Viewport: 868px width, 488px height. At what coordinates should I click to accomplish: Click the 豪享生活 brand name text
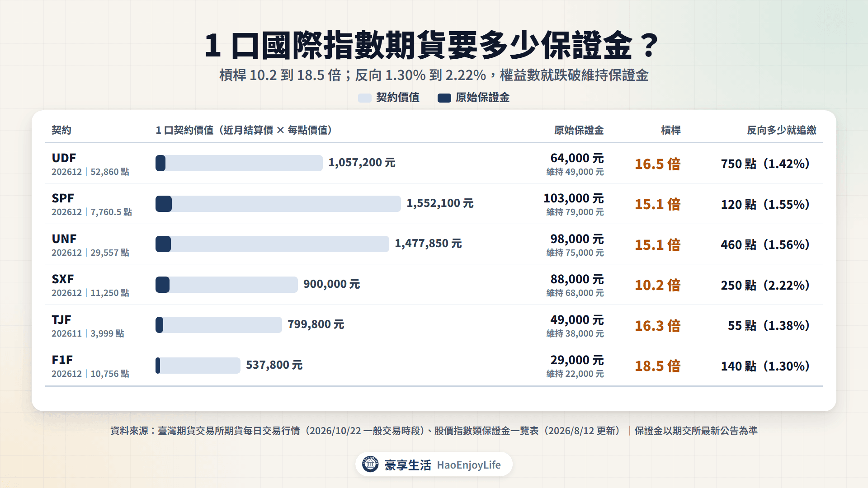(408, 465)
